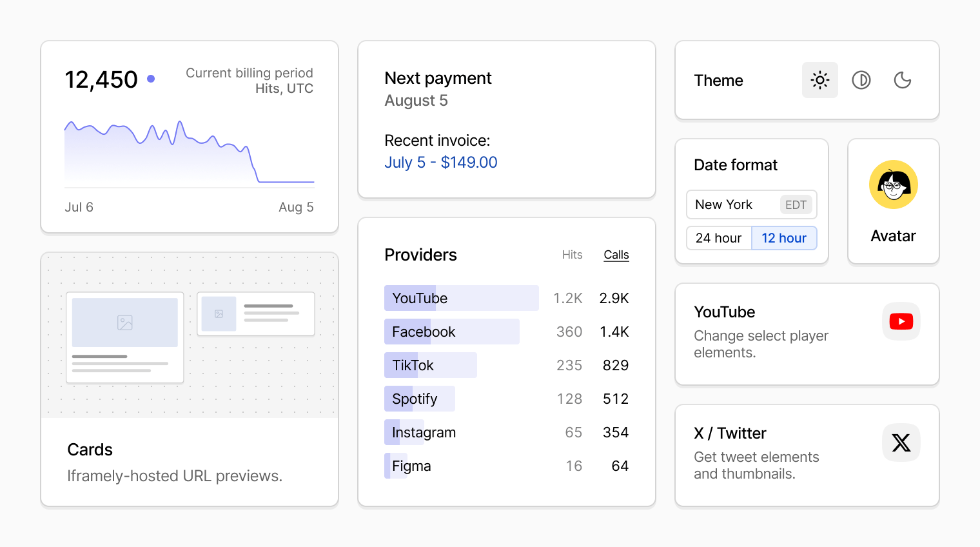Open the Avatar face image
Image resolution: width=980 pixels, height=547 pixels.
[x=894, y=184]
